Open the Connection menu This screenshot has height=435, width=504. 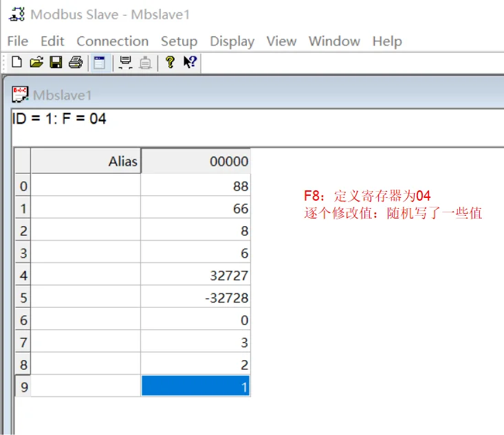click(x=113, y=41)
